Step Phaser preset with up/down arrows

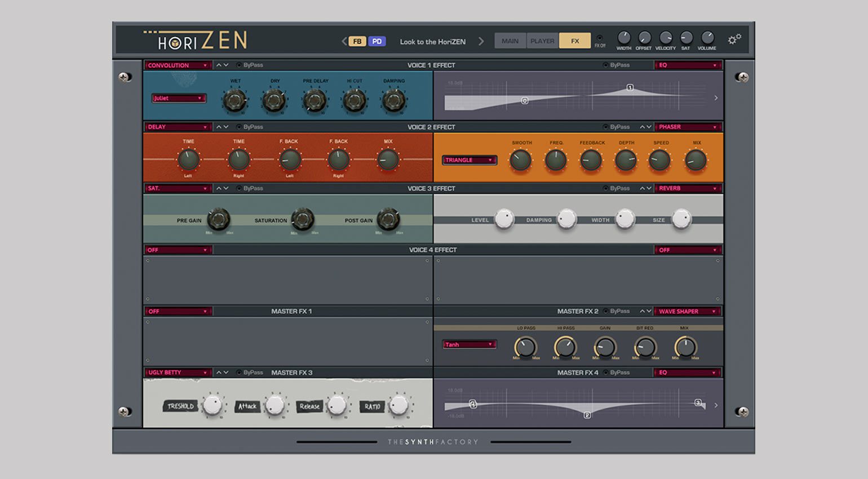tap(645, 127)
